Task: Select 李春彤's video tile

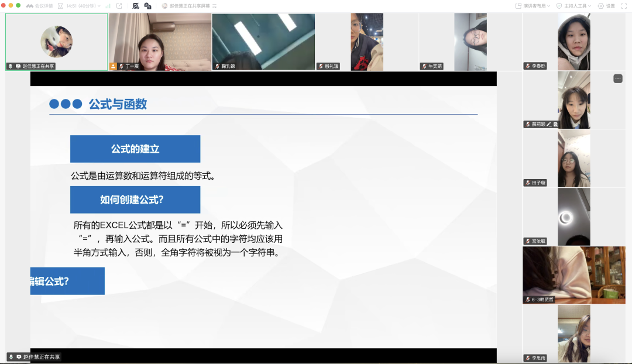Action: (573, 40)
